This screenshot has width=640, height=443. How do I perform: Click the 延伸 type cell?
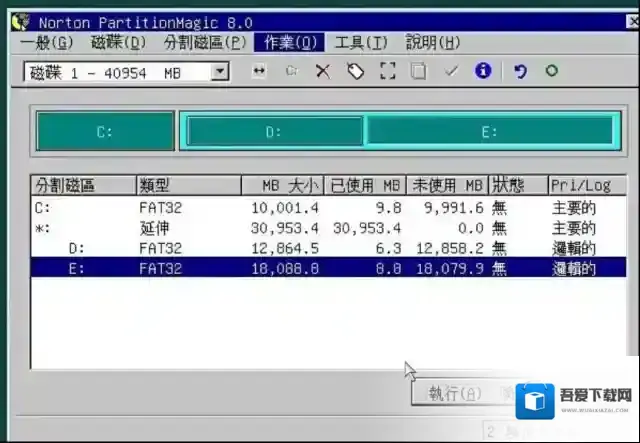click(x=154, y=228)
